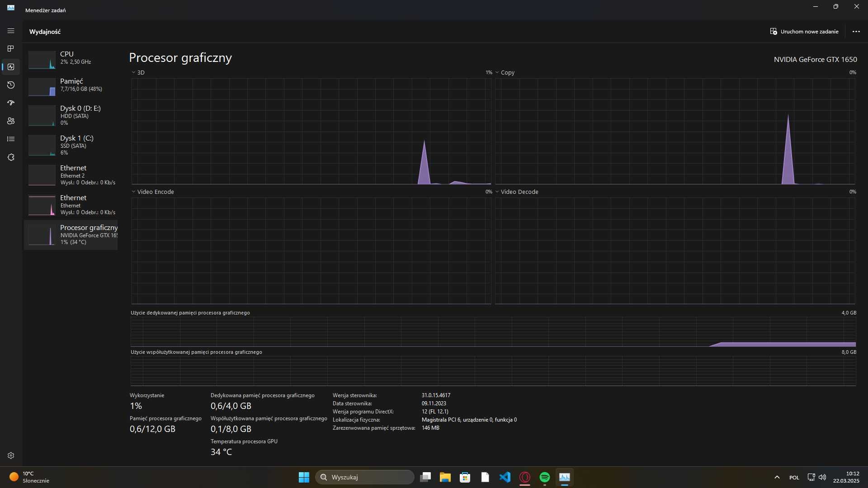Open the weather widget showing 10°C Słonecznie

30,477
